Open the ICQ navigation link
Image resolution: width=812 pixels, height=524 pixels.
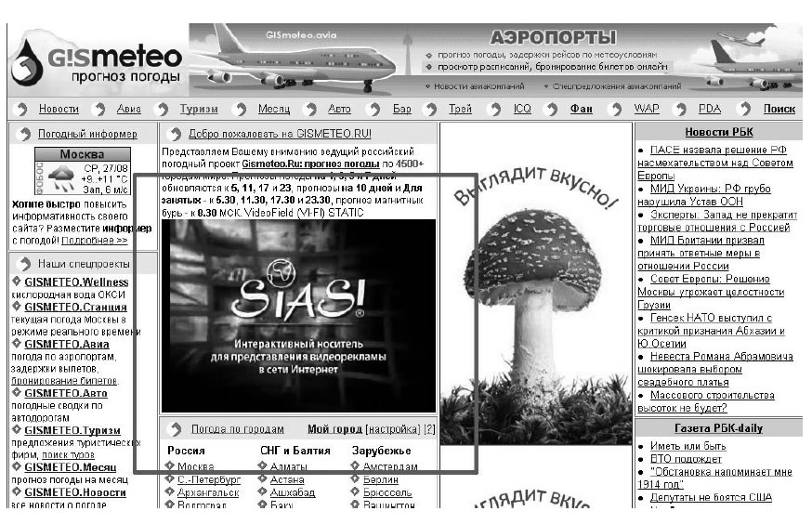coord(522,109)
